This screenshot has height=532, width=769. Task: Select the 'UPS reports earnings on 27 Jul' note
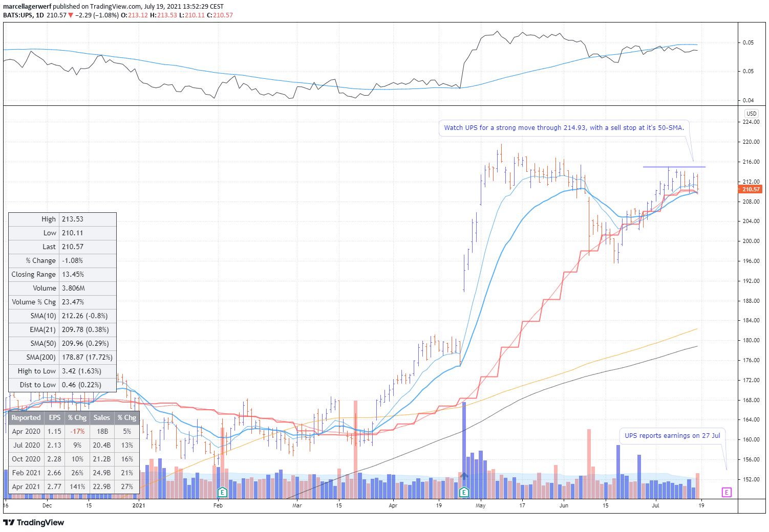click(672, 436)
